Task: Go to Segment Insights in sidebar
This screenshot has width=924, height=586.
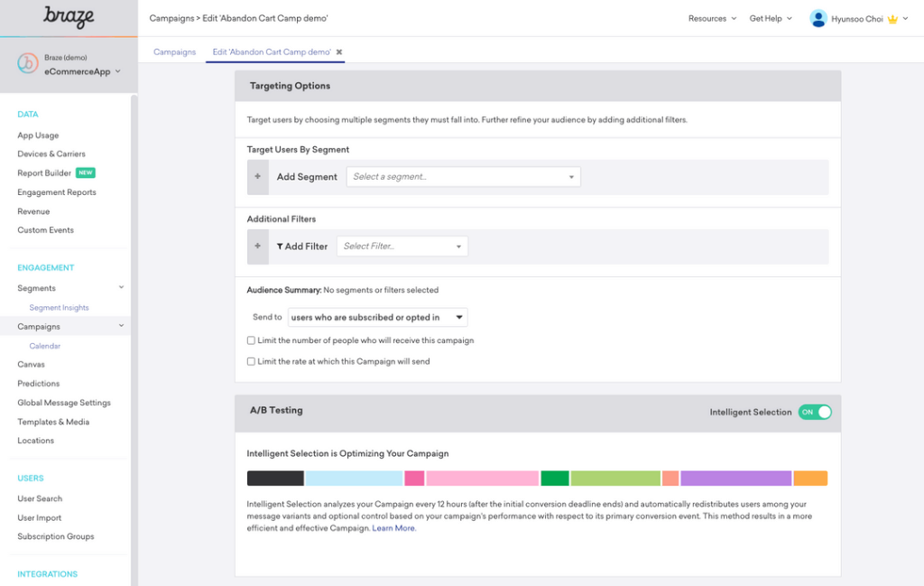Action: [59, 308]
